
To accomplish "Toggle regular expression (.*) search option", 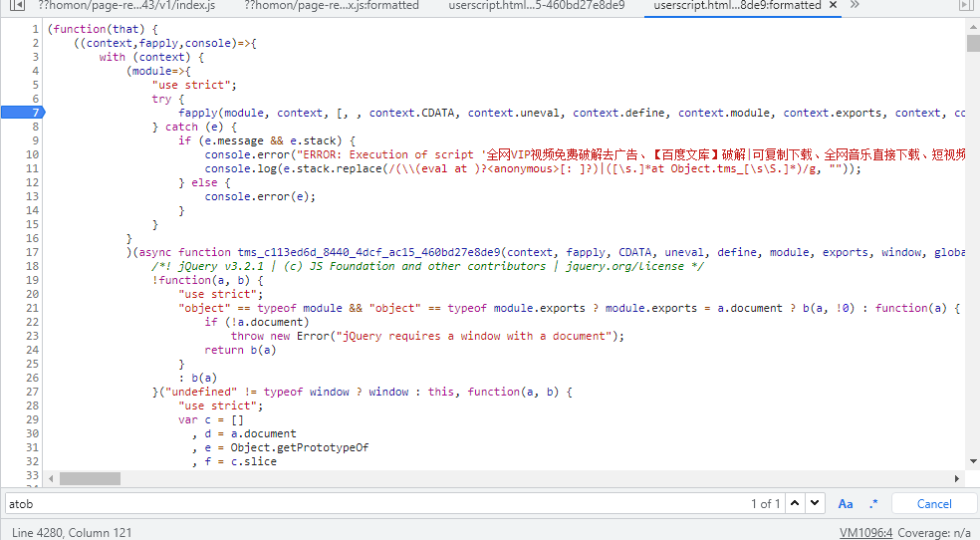I will pos(873,503).
